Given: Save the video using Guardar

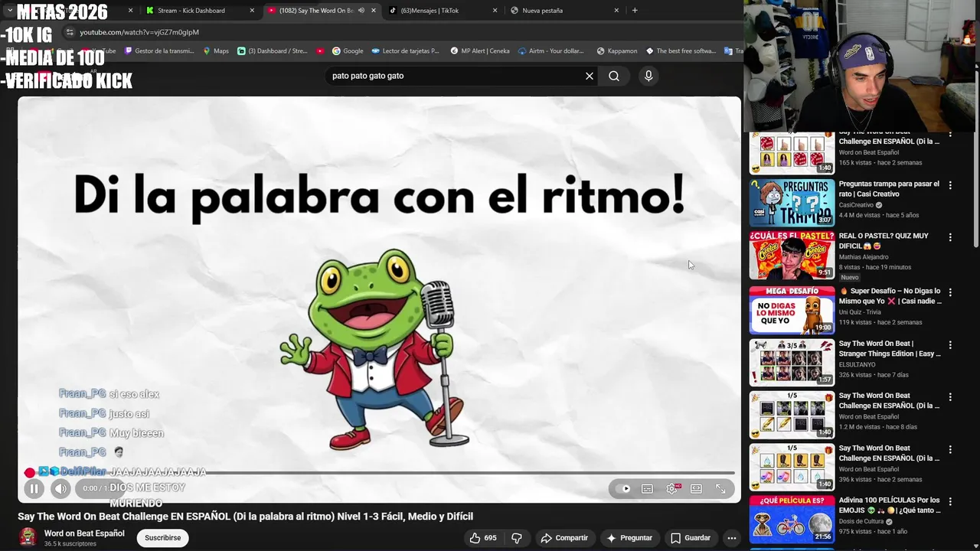Looking at the screenshot, I should tap(691, 538).
